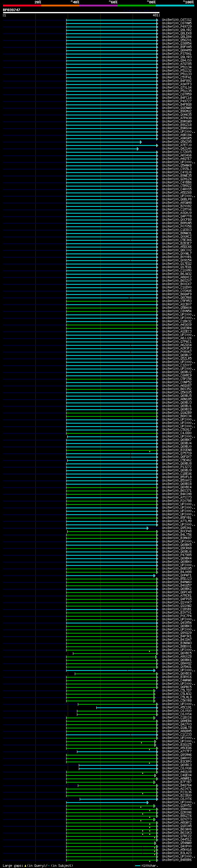Viewport: 197px width, 868px height.
Task: Click the shortened alignment arrowhead for Q95341
Action: pos(147,528)
